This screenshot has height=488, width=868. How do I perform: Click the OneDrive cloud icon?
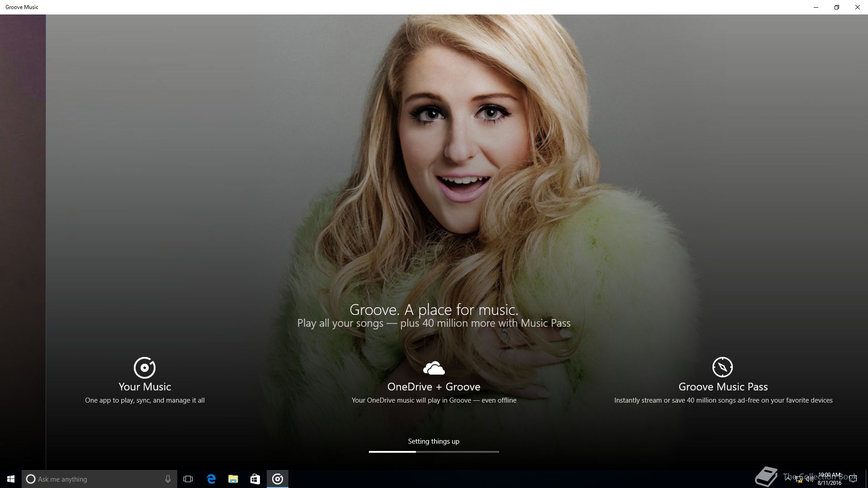tap(434, 368)
